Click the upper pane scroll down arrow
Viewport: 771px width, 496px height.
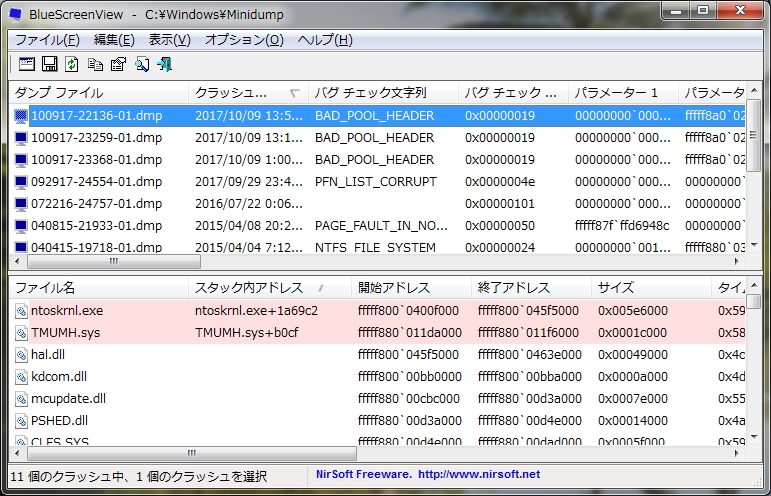click(x=754, y=245)
